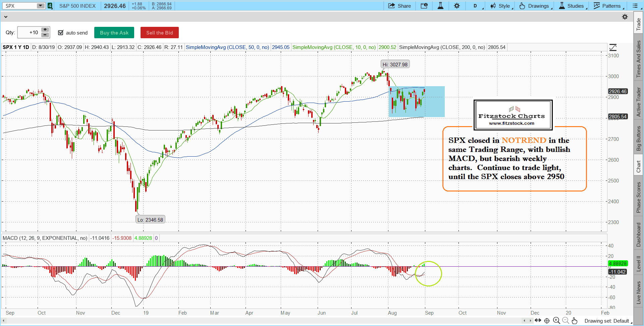Select the pan hand tool at bottom
Viewport: 644px width, 326px height.
tap(575, 321)
